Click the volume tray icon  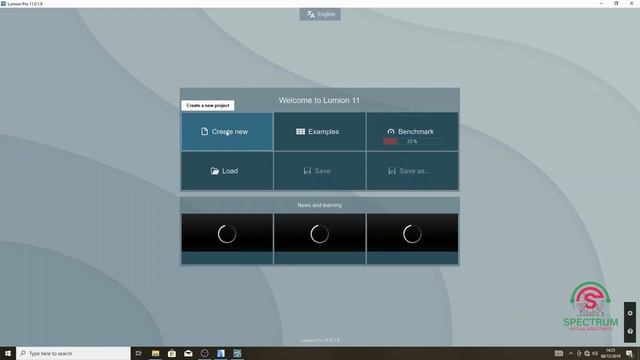tap(595, 353)
